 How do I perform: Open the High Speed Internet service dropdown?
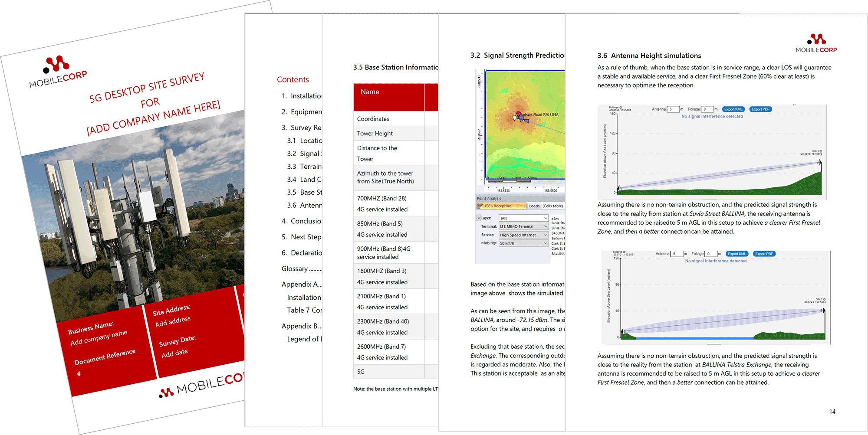[x=523, y=235]
